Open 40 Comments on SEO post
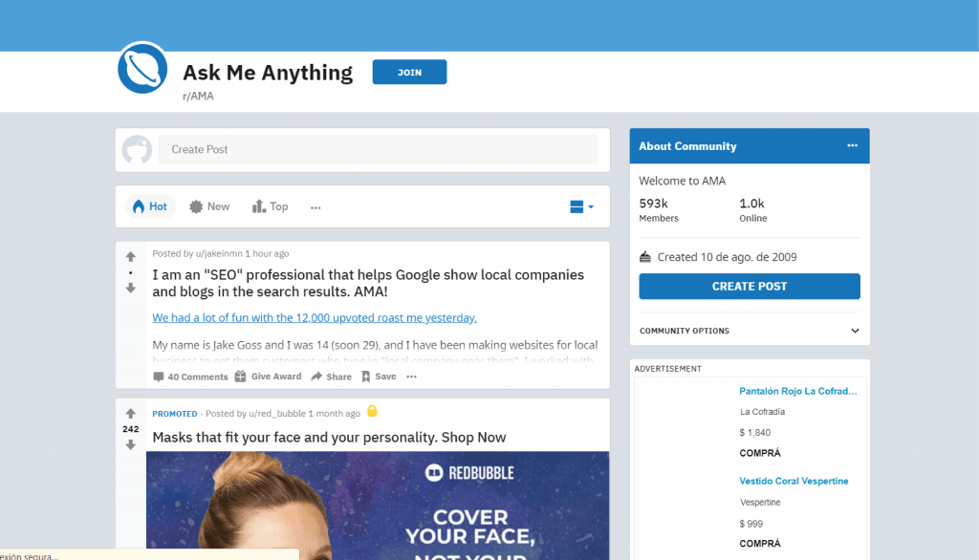 click(190, 377)
